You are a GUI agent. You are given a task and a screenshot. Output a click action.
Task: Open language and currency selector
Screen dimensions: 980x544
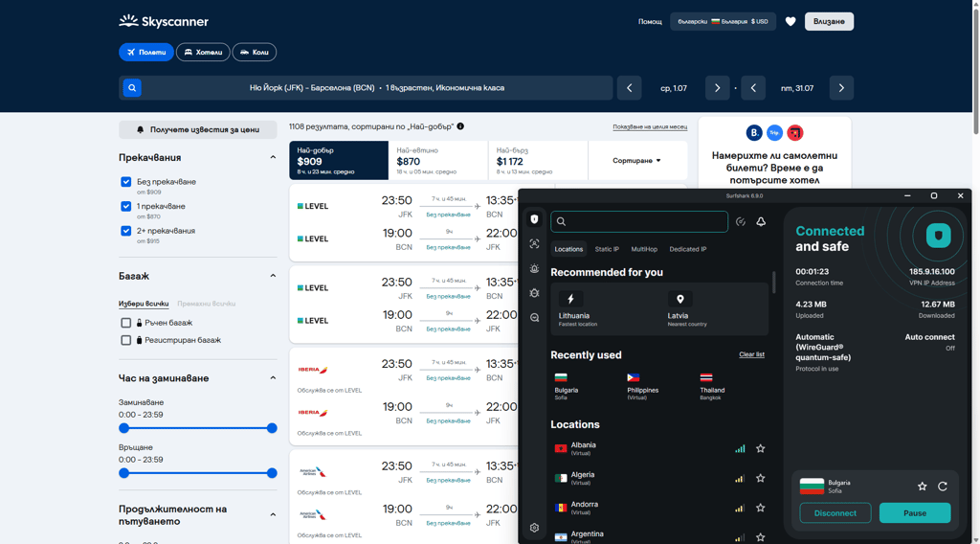click(x=724, y=21)
